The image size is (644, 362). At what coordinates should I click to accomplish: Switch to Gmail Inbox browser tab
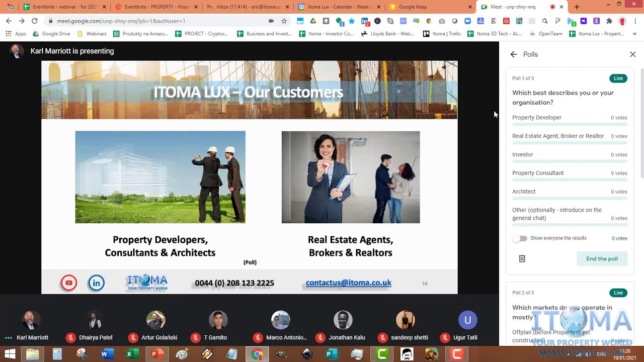[x=248, y=7]
